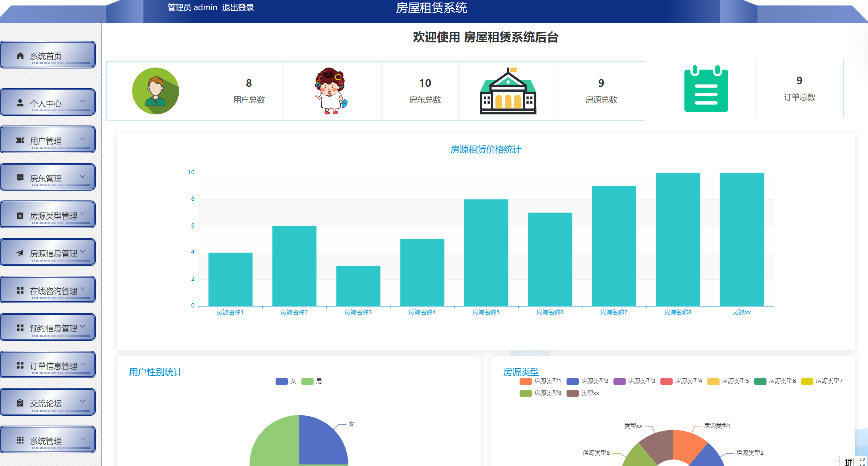Toggle 男 series in gender legend
The height and width of the screenshot is (466, 868).
312,381
